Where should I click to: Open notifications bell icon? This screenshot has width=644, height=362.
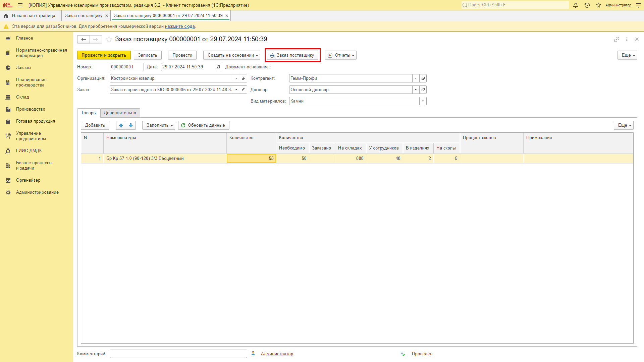pos(576,5)
